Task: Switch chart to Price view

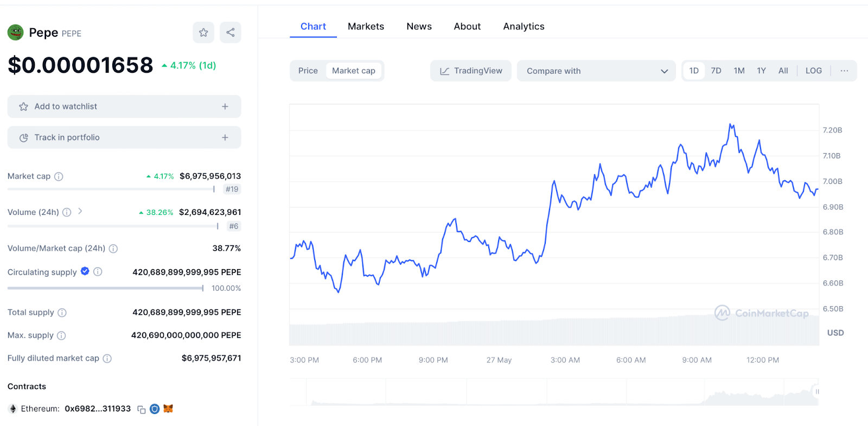Action: [x=308, y=71]
